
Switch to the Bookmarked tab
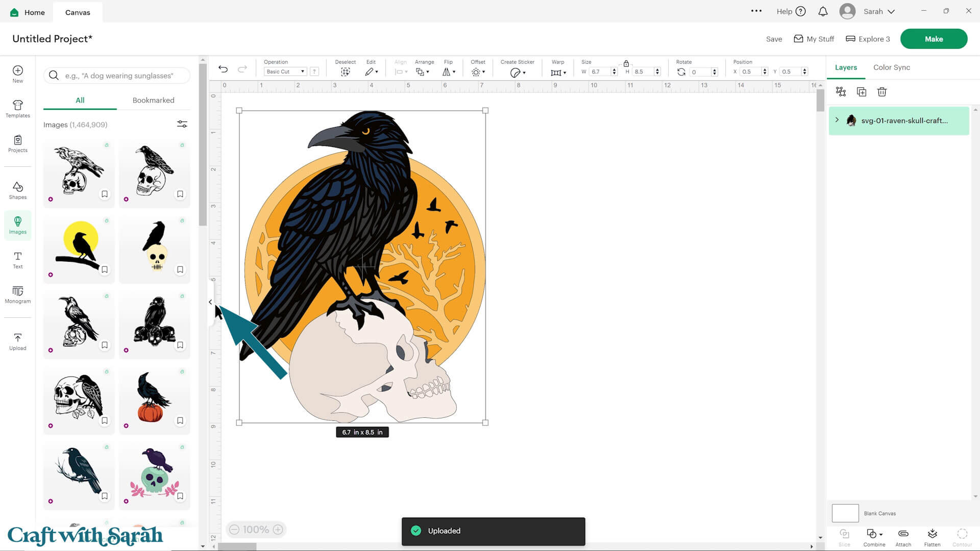click(153, 100)
